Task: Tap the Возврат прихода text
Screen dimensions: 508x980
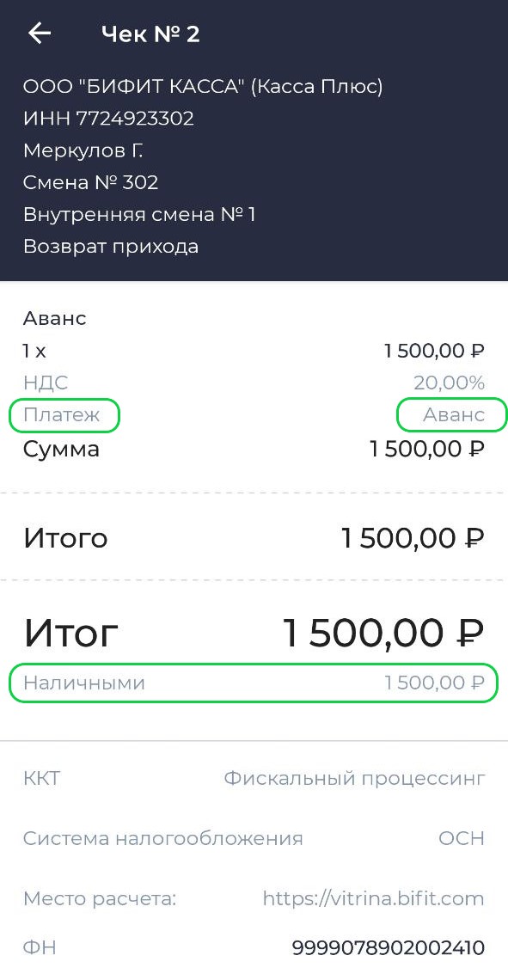Action: click(111, 246)
